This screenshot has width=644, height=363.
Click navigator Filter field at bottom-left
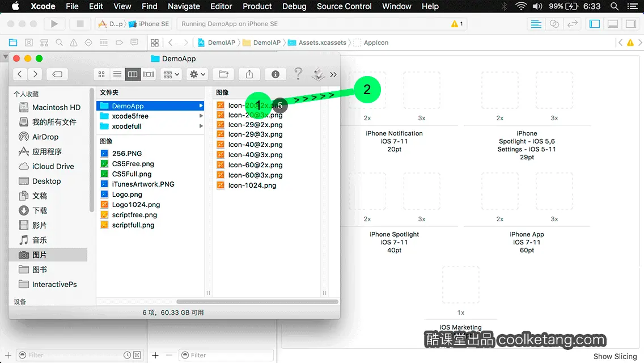[80, 355]
